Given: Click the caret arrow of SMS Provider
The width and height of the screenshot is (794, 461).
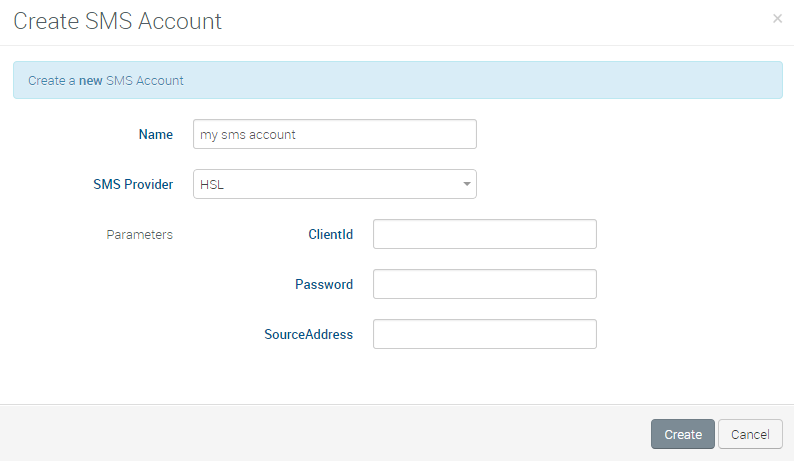Looking at the screenshot, I should pyautogui.click(x=466, y=184).
